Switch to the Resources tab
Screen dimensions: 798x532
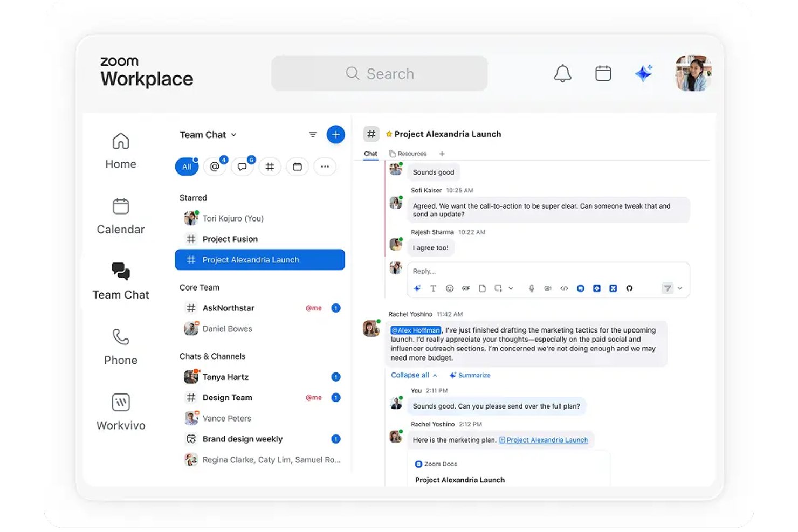click(x=408, y=154)
